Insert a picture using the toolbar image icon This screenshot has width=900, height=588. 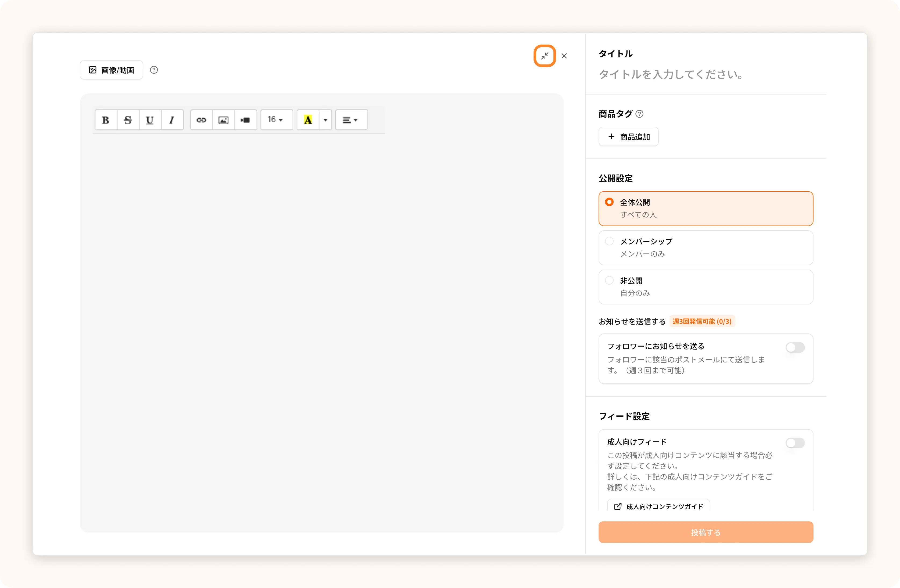click(x=224, y=120)
